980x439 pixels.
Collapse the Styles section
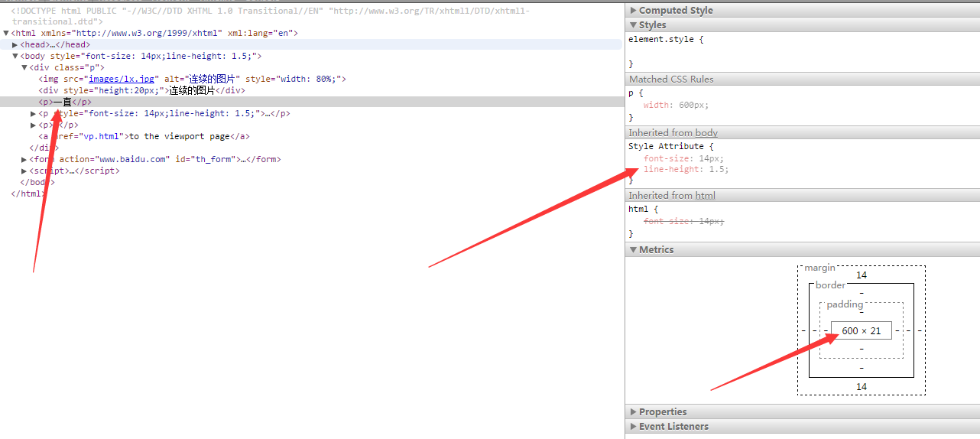[634, 25]
